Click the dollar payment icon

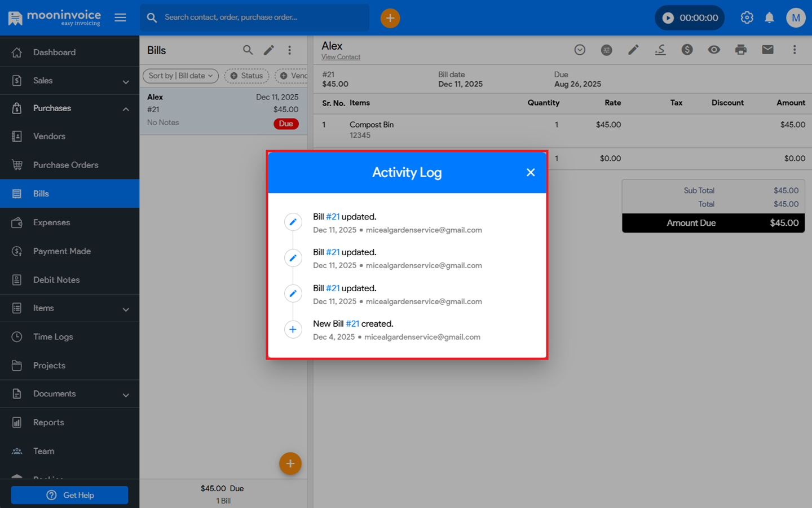[687, 50]
